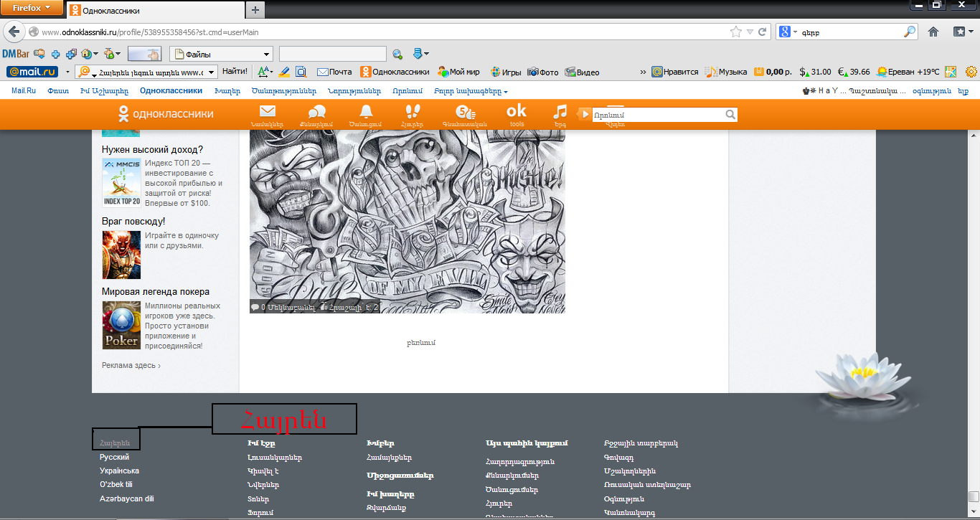Open the Firefox menu dropdown
The image size is (980, 520).
click(32, 8)
